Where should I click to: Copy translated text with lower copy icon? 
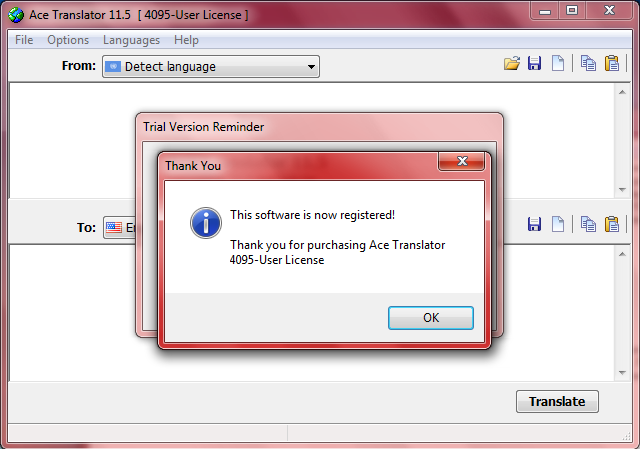(x=588, y=224)
